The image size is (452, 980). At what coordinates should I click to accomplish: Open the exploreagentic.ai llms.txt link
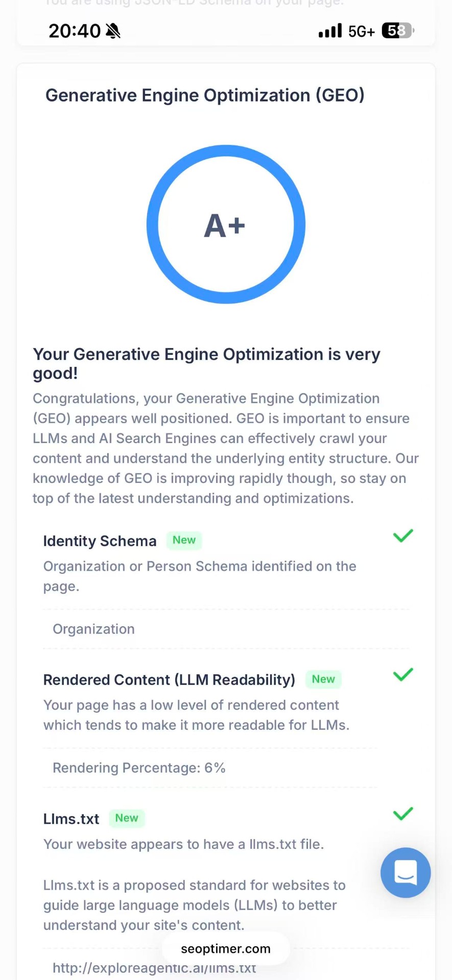pos(154,968)
